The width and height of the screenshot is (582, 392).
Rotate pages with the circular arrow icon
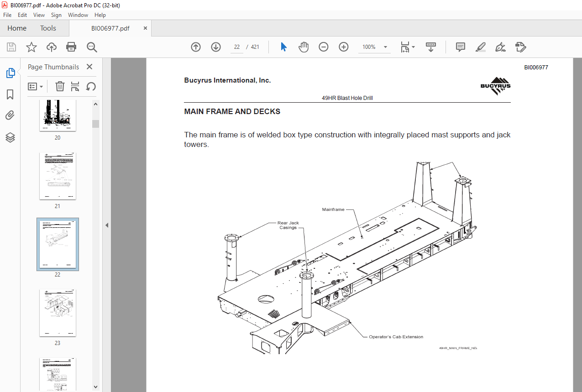pos(91,86)
